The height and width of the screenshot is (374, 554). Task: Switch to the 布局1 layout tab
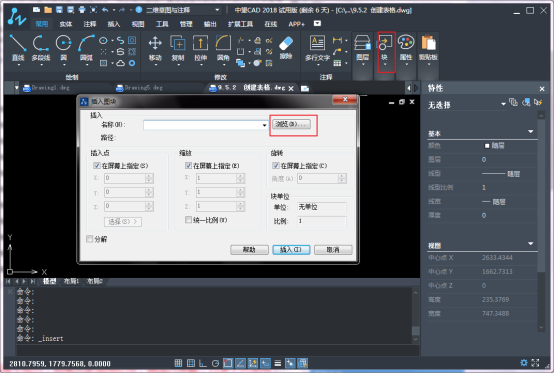(71, 281)
